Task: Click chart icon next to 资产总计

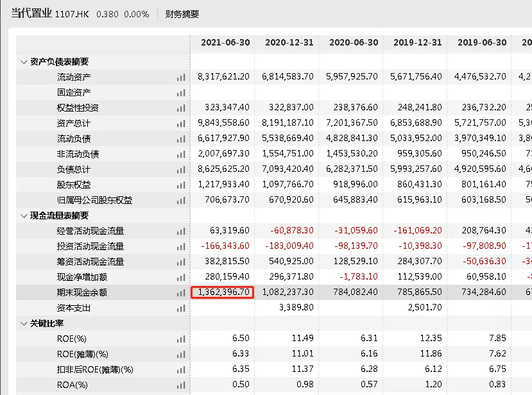Action: pyautogui.click(x=181, y=123)
